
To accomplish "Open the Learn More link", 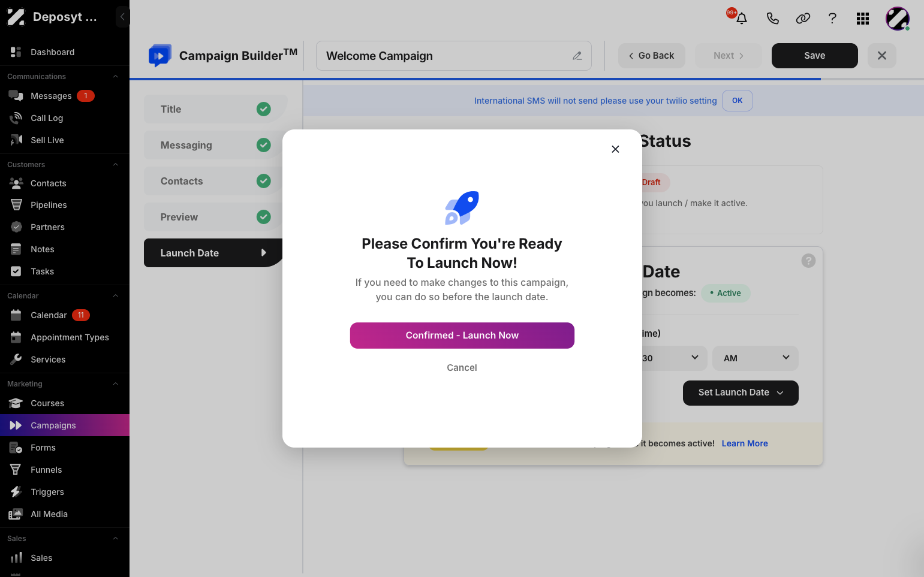I will (x=745, y=443).
